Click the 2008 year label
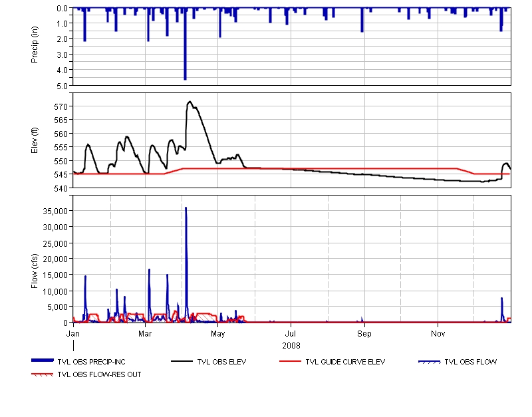Viewport: 532px width, 417px height. point(291,345)
